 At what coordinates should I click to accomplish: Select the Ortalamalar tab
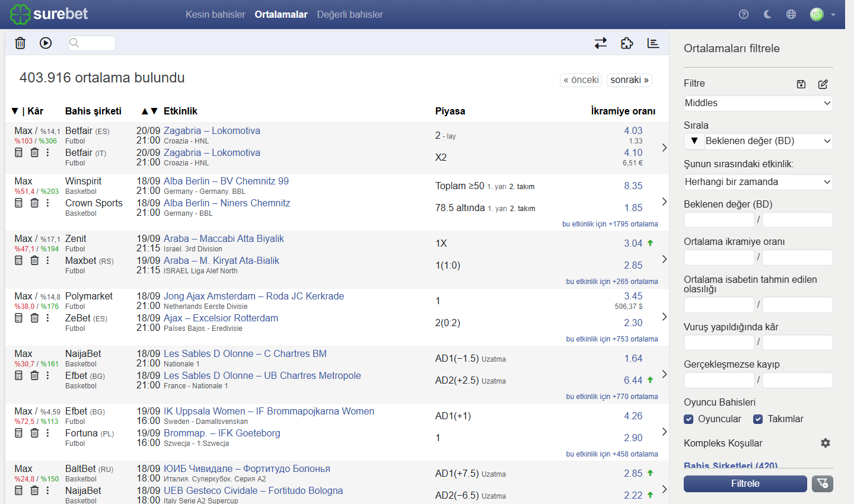(281, 14)
